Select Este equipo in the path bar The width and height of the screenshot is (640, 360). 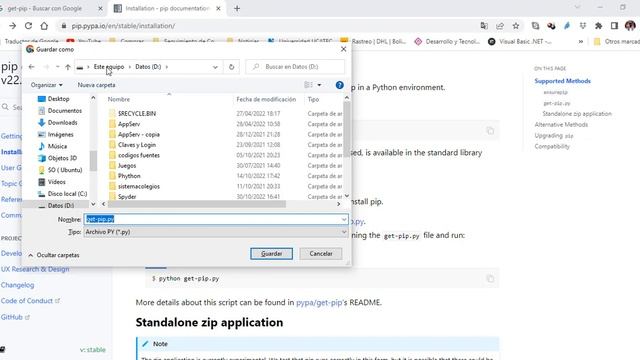(109, 67)
